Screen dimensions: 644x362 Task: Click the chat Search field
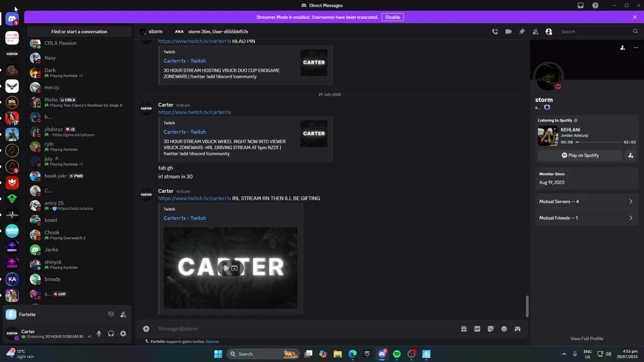click(599, 31)
